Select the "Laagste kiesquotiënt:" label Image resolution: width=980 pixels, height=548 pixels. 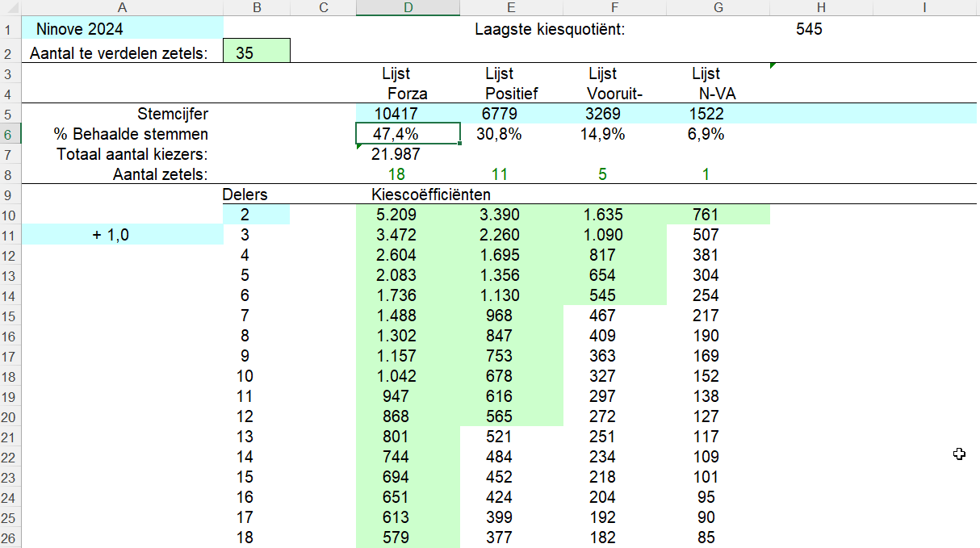click(x=551, y=30)
